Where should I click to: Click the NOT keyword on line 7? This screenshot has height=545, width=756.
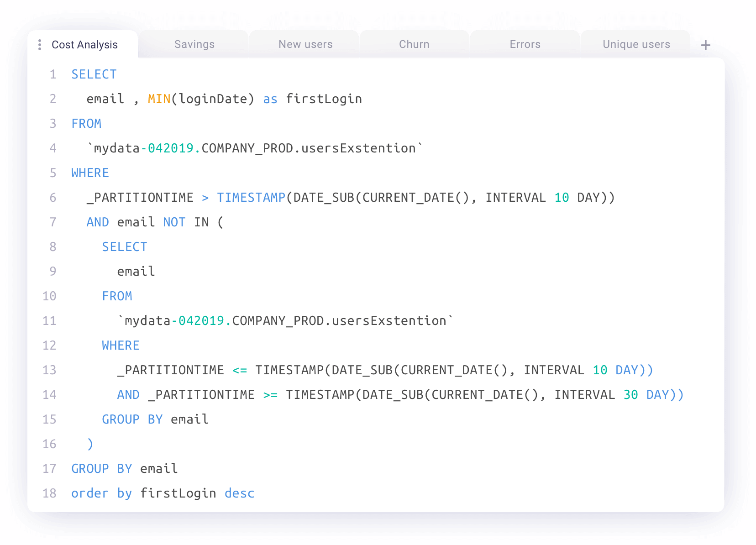click(x=174, y=222)
